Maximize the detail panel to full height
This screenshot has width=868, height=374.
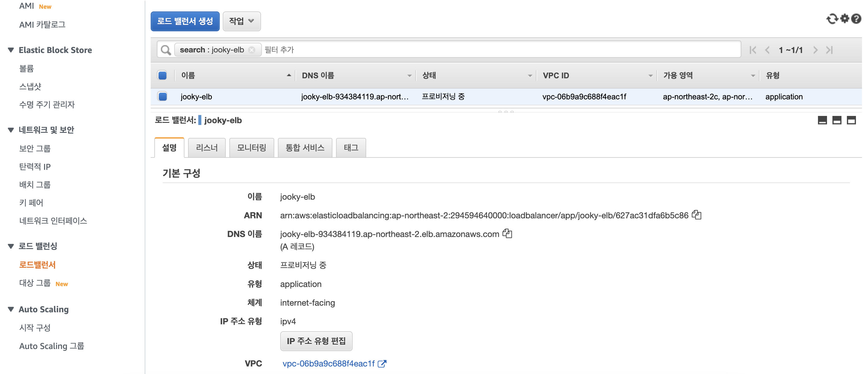point(851,120)
